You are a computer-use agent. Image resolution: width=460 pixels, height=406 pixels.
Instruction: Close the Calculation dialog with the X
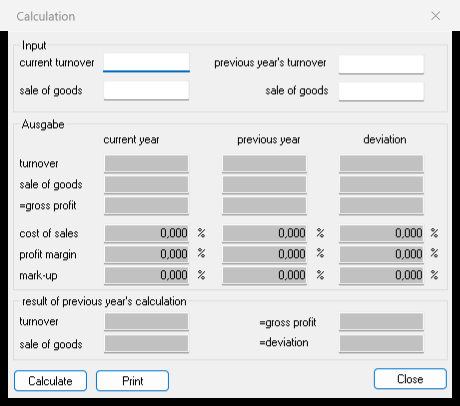coord(435,16)
